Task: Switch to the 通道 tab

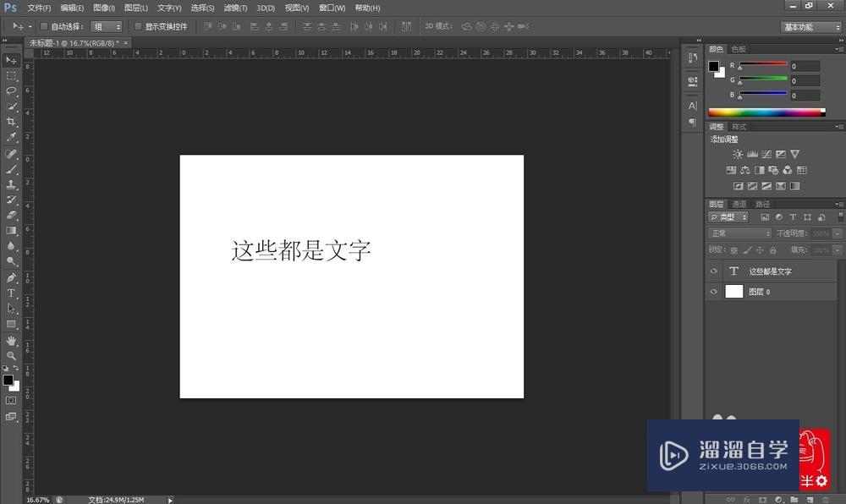Action: click(739, 204)
